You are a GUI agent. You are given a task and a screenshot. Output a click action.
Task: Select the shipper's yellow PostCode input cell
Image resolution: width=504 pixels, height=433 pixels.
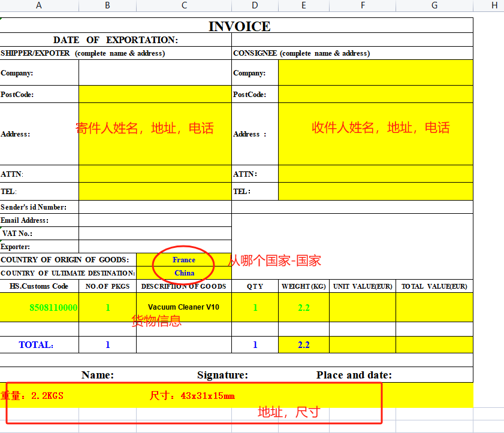coord(155,95)
